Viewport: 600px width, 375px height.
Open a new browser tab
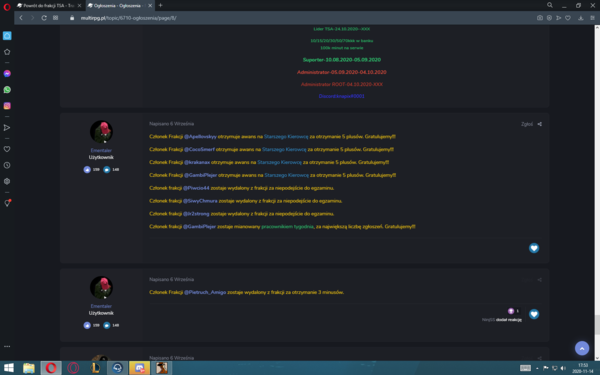[x=160, y=5]
